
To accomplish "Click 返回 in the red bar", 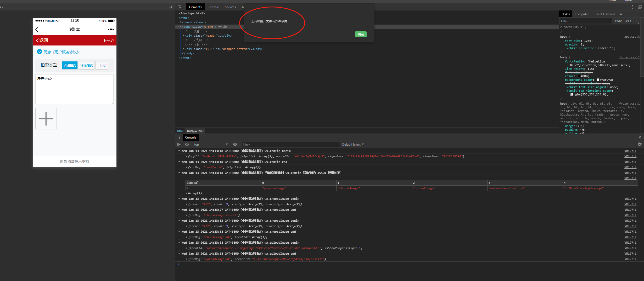I will [x=42, y=40].
